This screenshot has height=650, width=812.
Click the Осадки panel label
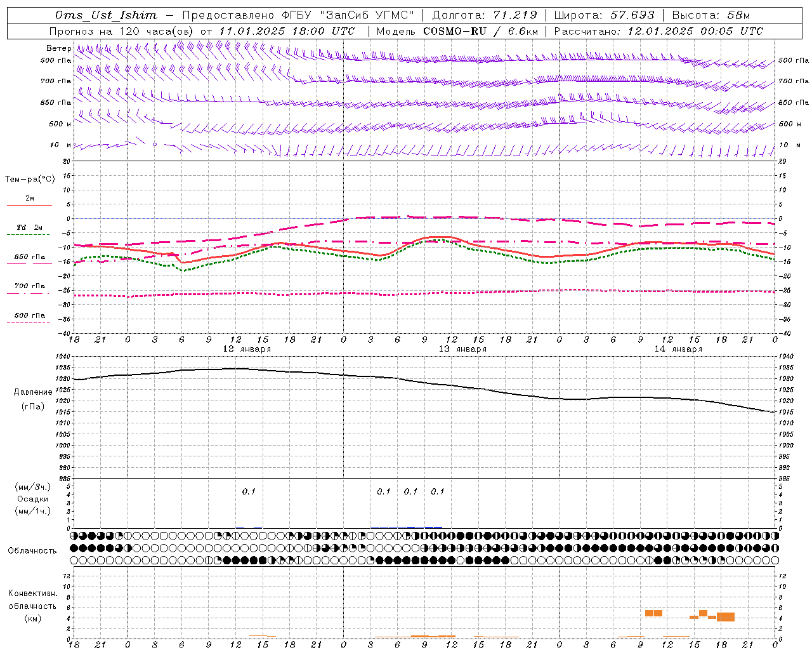click(x=32, y=499)
